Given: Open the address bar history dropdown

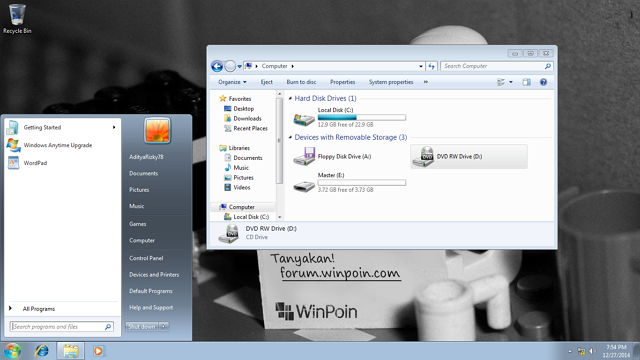Looking at the screenshot, I should 421,66.
